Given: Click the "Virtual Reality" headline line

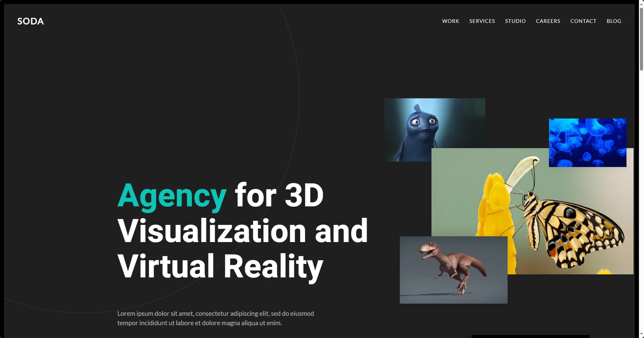Looking at the screenshot, I should [220, 266].
